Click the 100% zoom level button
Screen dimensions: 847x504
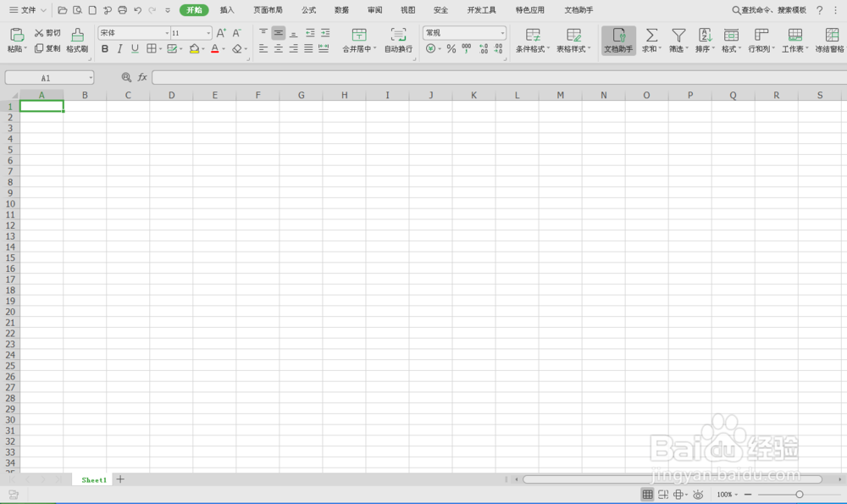coord(727,495)
